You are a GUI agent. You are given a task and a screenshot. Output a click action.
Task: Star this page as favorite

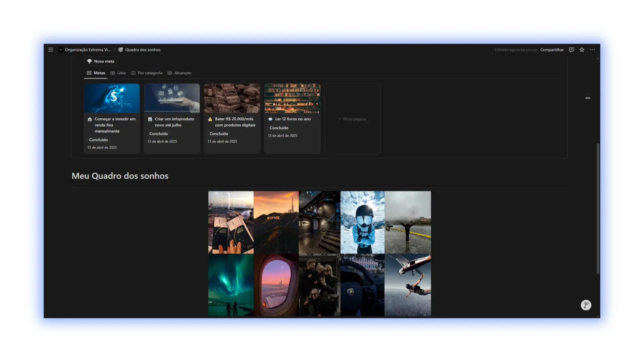click(582, 50)
